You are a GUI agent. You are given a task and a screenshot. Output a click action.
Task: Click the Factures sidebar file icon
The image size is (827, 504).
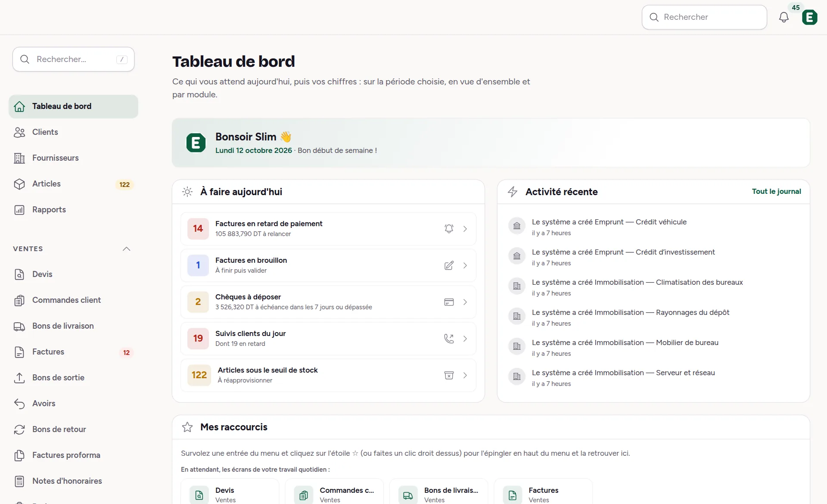(19, 352)
